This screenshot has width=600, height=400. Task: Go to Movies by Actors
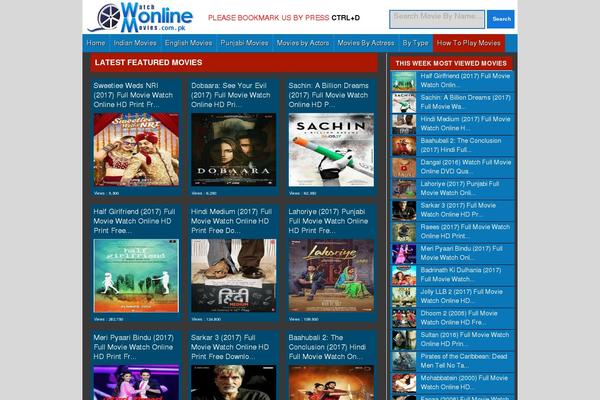303,43
